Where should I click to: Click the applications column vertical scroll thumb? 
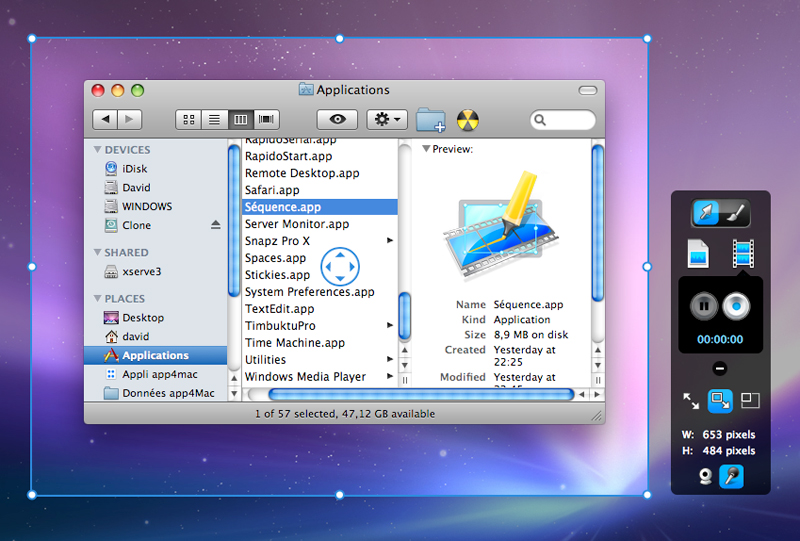click(405, 316)
